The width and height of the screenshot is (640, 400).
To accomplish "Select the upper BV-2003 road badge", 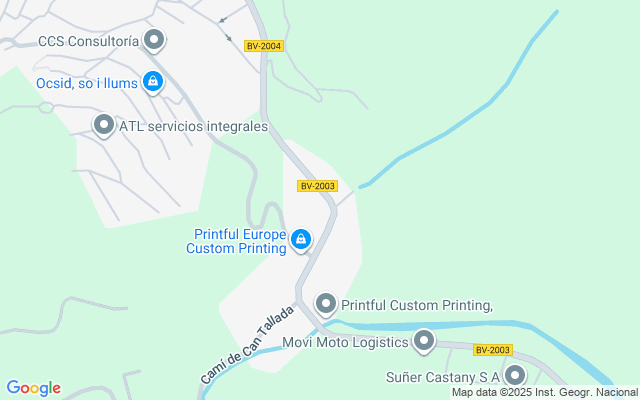I will (x=317, y=186).
